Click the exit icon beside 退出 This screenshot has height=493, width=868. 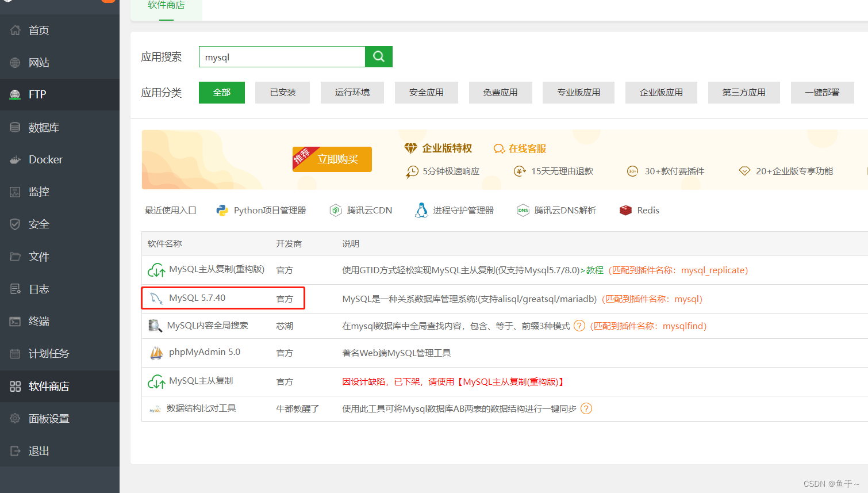[x=15, y=450]
